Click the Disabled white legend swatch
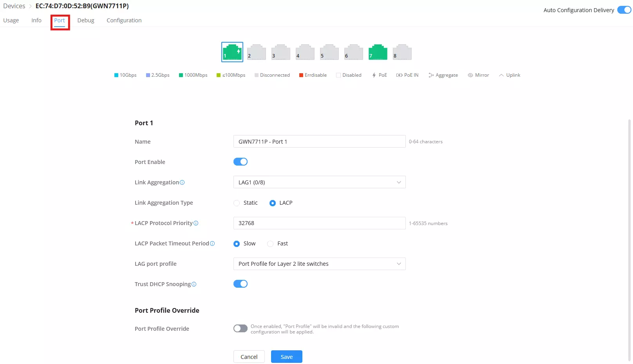This screenshot has width=633, height=364. point(338,75)
